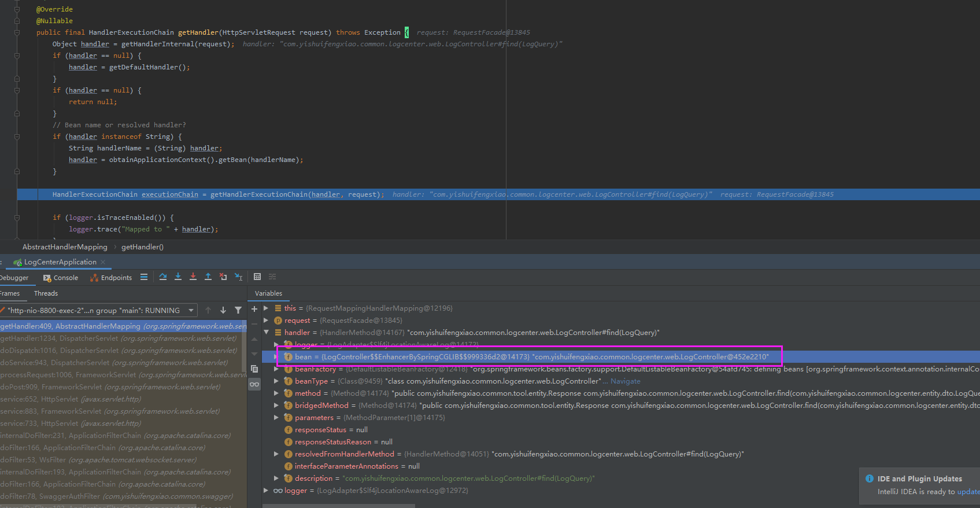Screen dimensions: 980x508
Task: Open the Evaluate Expression calculator icon
Action: (257, 277)
